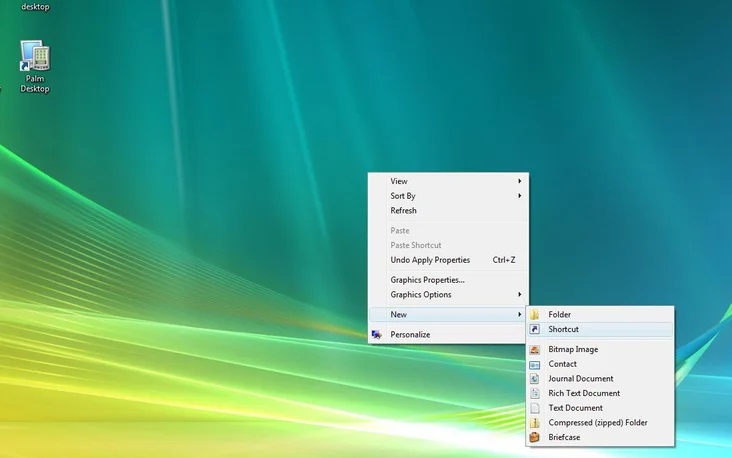Click the Journal Document icon
This screenshot has width=732, height=458.
(x=535, y=379)
